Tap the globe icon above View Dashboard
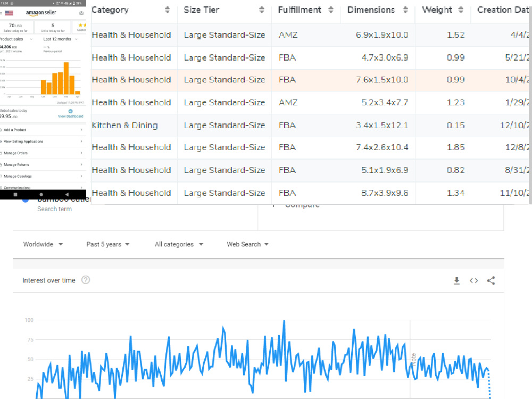532x399 pixels. pos(71,111)
